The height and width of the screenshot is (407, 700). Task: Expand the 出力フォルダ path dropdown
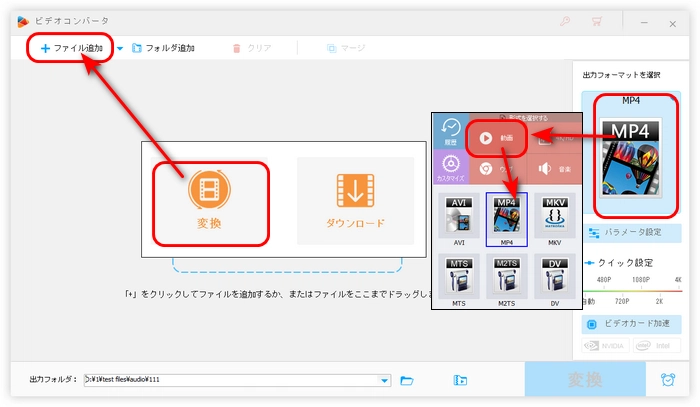[385, 380]
